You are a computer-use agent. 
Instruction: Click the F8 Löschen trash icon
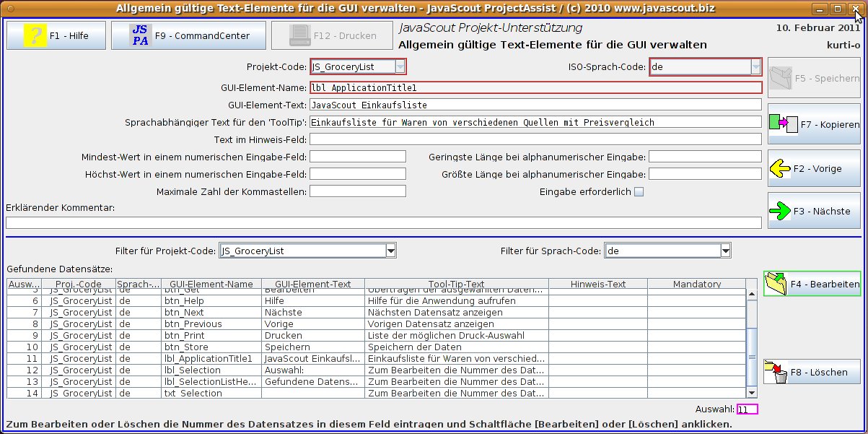(x=776, y=373)
